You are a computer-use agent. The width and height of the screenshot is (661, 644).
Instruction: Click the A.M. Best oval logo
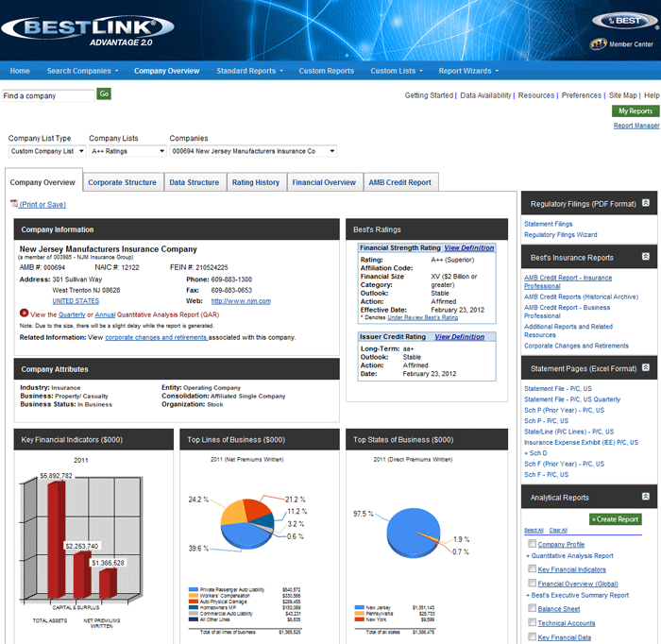[625, 21]
